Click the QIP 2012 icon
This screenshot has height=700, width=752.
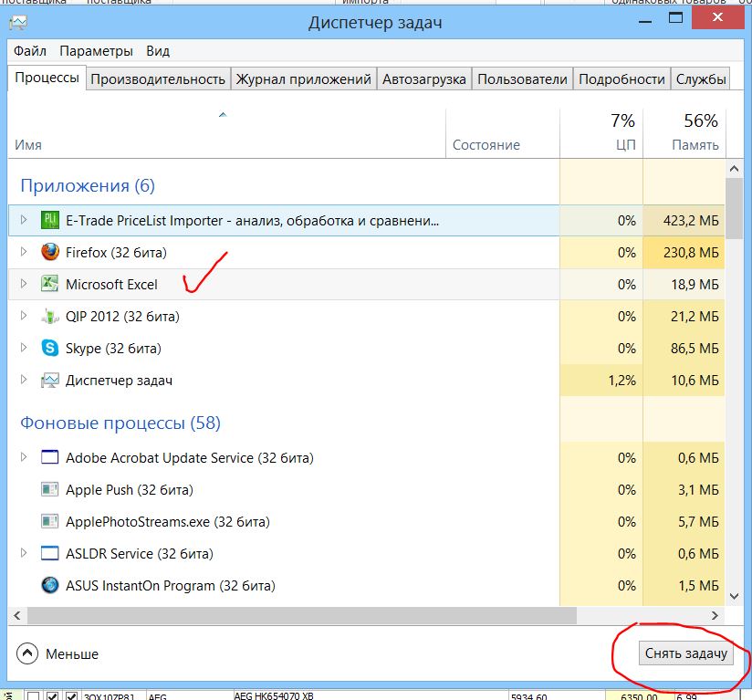50,316
